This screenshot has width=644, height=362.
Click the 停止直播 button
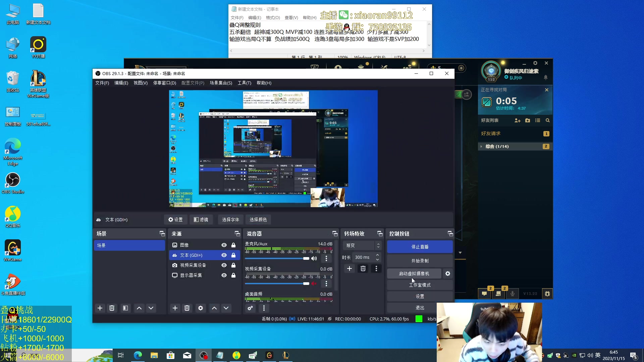click(420, 247)
